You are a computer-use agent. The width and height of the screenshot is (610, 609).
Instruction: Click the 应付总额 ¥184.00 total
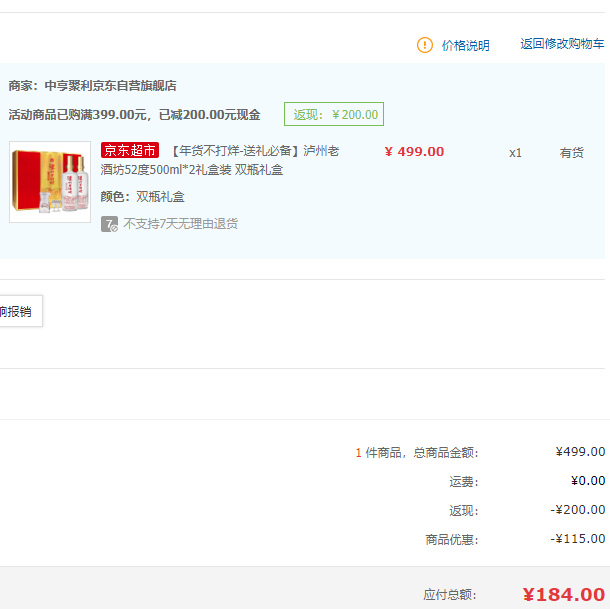point(564,594)
